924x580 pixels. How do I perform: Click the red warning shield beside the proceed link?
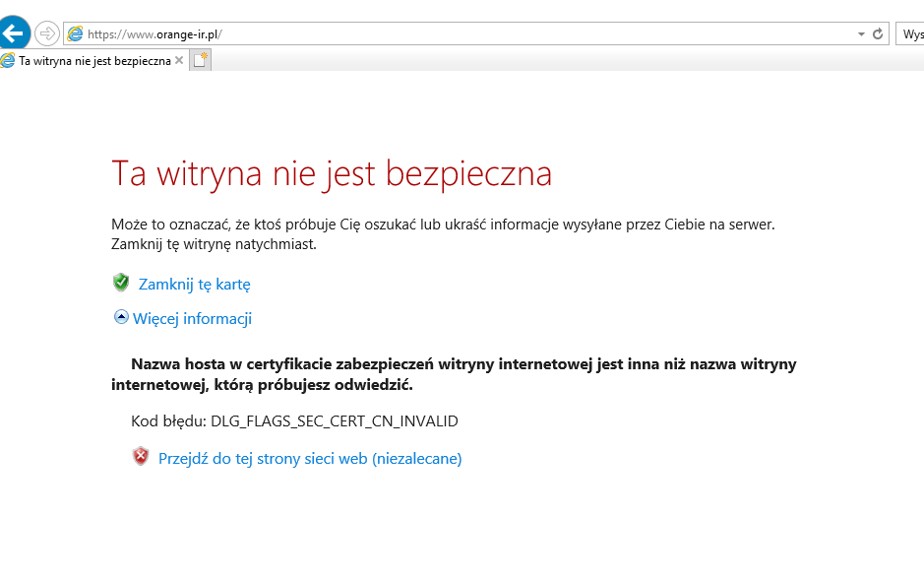[x=141, y=457]
